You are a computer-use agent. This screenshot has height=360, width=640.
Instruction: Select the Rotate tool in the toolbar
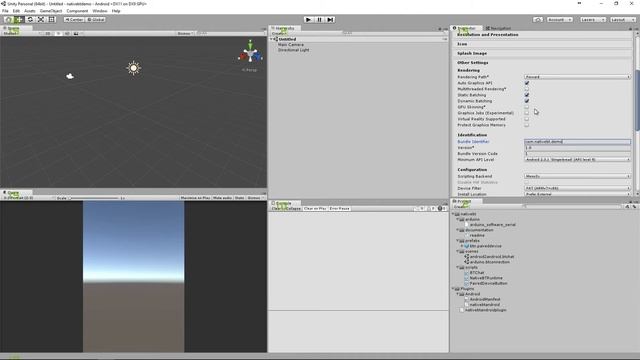[30, 20]
